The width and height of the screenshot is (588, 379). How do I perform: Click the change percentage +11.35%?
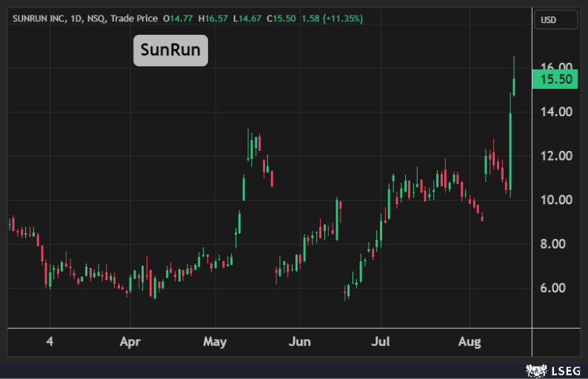[x=343, y=19]
